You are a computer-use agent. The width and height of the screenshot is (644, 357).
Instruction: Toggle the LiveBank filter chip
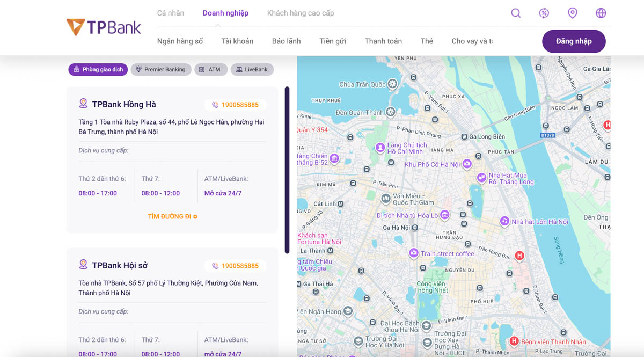252,70
